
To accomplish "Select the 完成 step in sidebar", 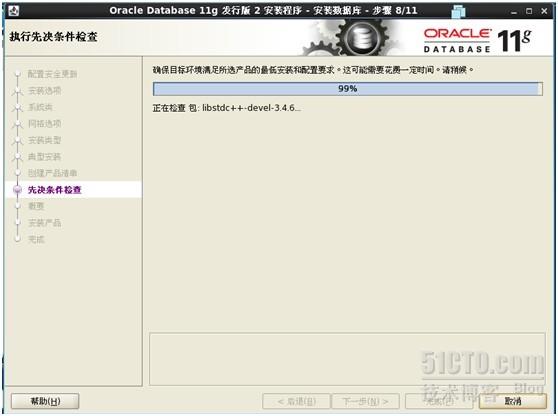I will [36, 239].
